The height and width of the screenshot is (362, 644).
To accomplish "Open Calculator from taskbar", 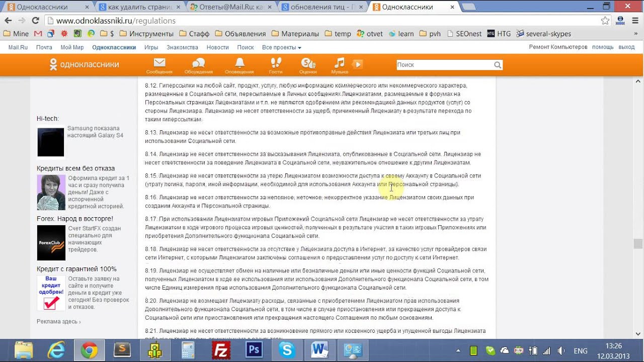I will pyautogui.click(x=188, y=350).
